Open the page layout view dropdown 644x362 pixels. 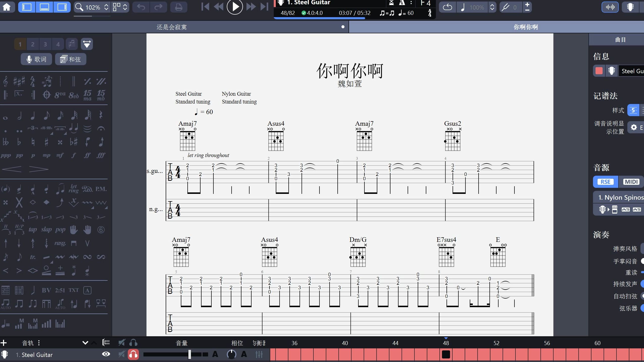120,7
